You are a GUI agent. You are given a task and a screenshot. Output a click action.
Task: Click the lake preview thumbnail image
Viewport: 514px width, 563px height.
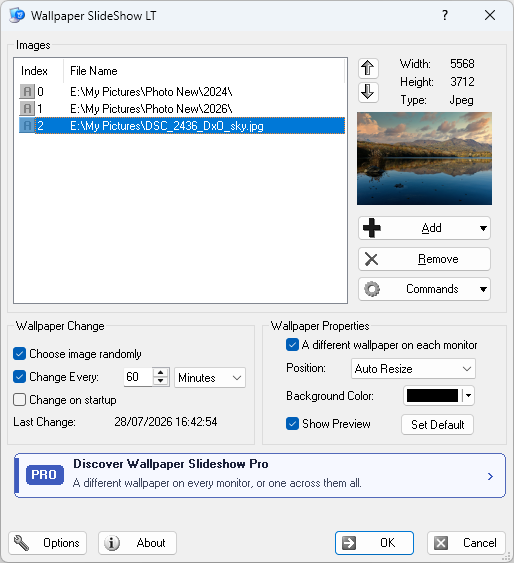424,158
